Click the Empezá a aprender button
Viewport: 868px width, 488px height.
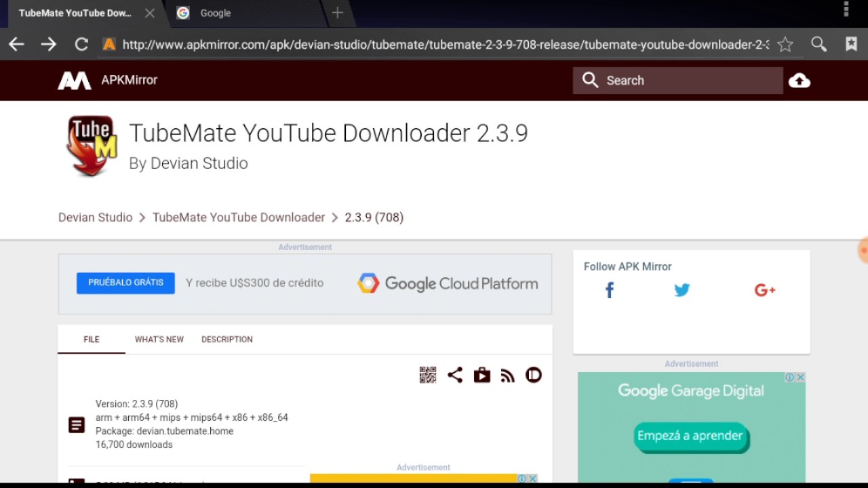690,436
